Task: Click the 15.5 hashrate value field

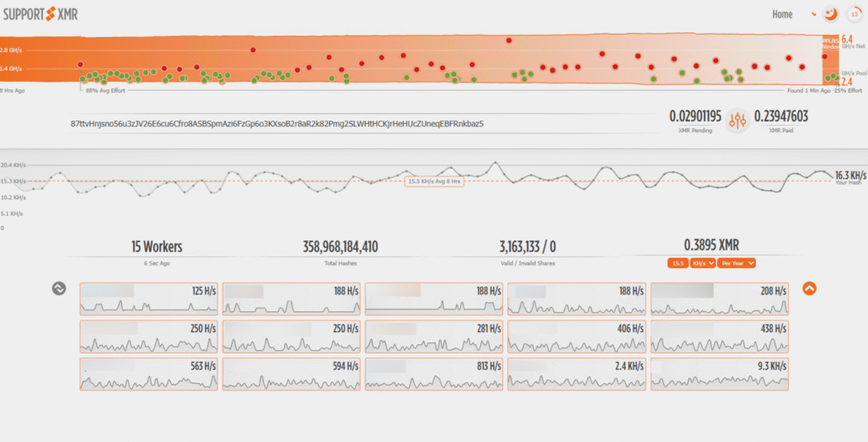Action: coord(677,263)
